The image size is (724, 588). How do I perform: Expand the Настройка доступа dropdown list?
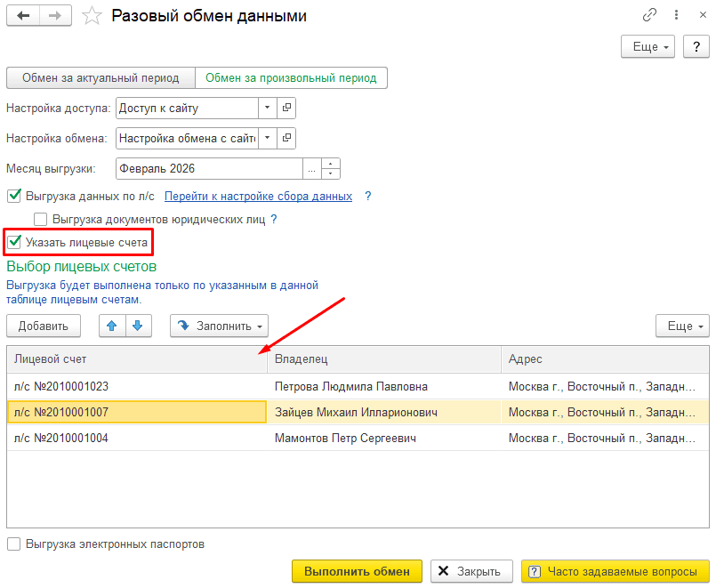268,108
